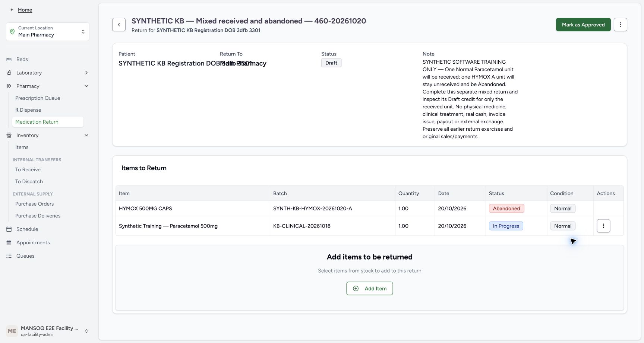Open the facility account switcher chevron
Viewport: 644px width, 343px height.
click(x=86, y=331)
